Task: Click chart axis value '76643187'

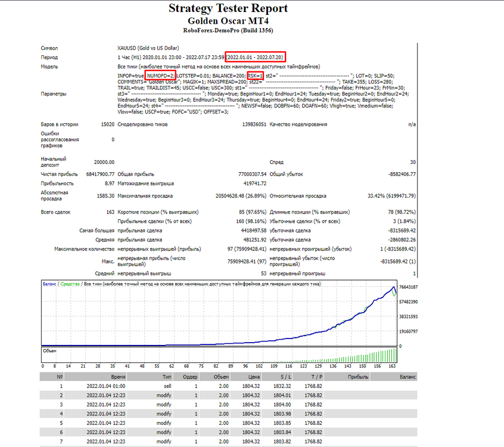Action: pos(409,287)
